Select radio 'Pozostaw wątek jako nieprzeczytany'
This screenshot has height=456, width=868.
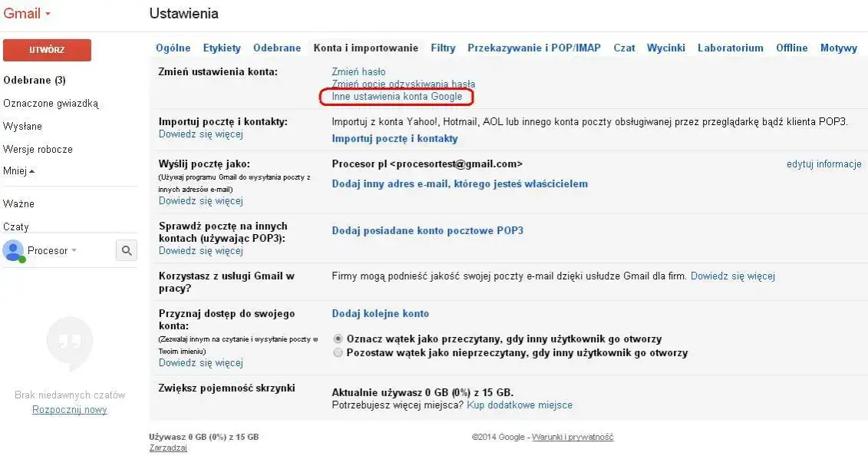(x=338, y=352)
